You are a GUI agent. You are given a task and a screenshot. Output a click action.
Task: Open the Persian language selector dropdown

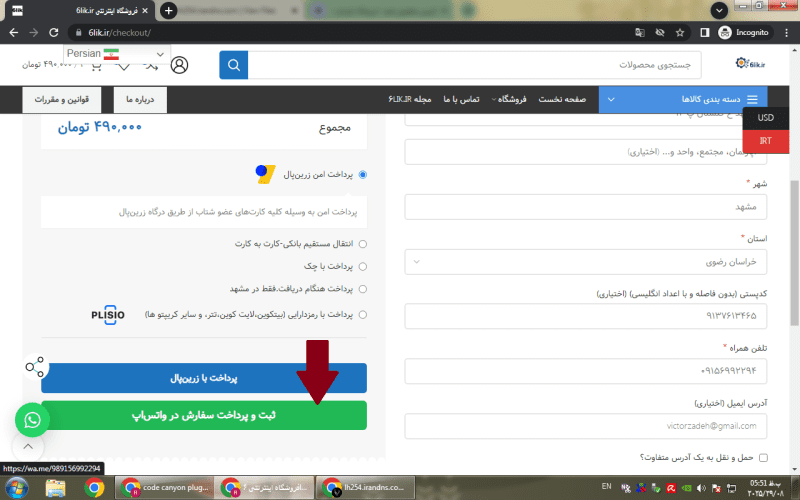point(116,54)
